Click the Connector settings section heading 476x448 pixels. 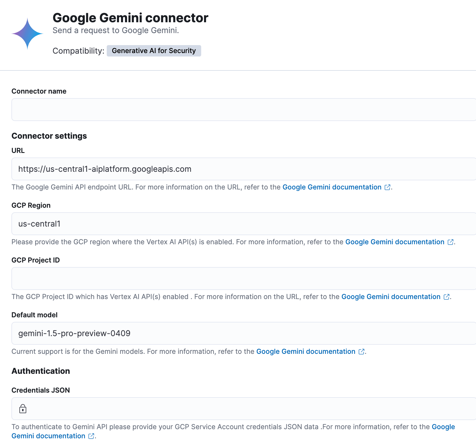point(49,136)
